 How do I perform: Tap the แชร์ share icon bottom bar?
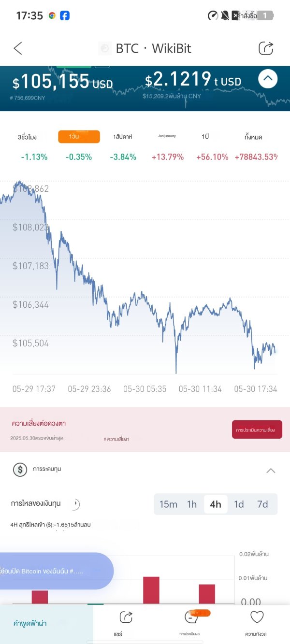coord(126,617)
